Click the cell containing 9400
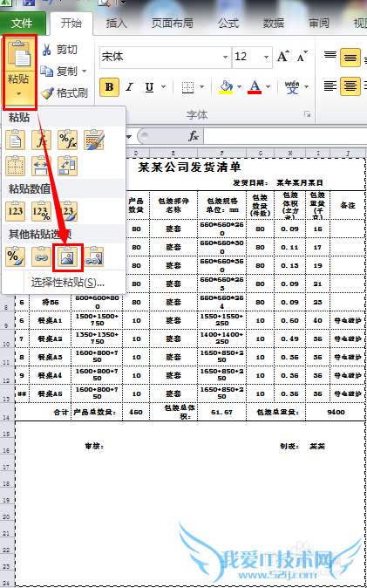The width and height of the screenshot is (367, 588). (x=336, y=412)
